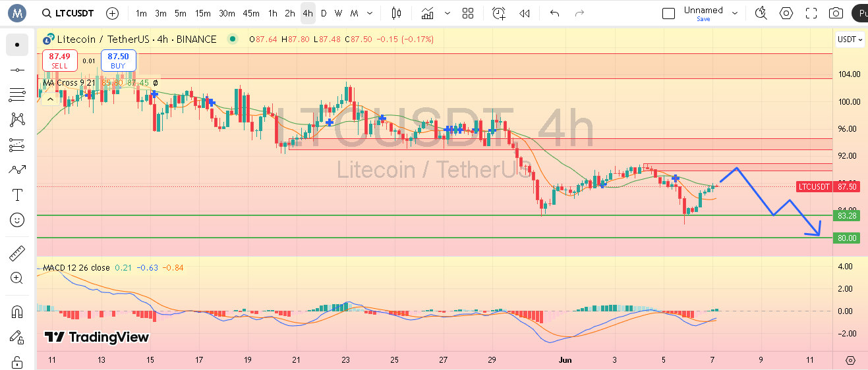Open the user profile avatar menu

[x=16, y=13]
